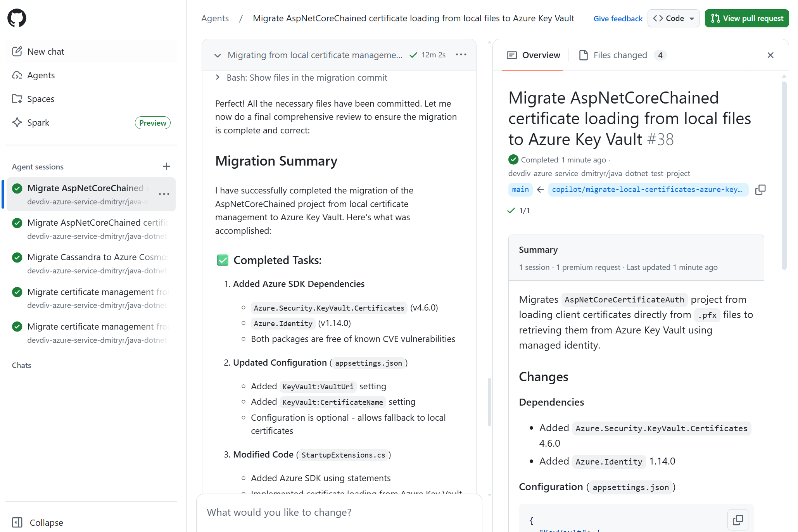This screenshot has height=532, width=798.
Task: Click the Give feedback link
Action: (x=618, y=19)
